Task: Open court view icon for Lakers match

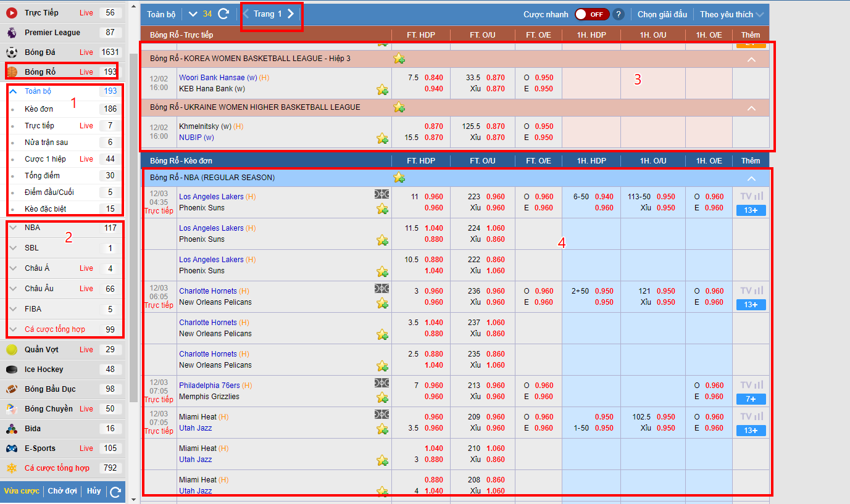Action: [381, 194]
